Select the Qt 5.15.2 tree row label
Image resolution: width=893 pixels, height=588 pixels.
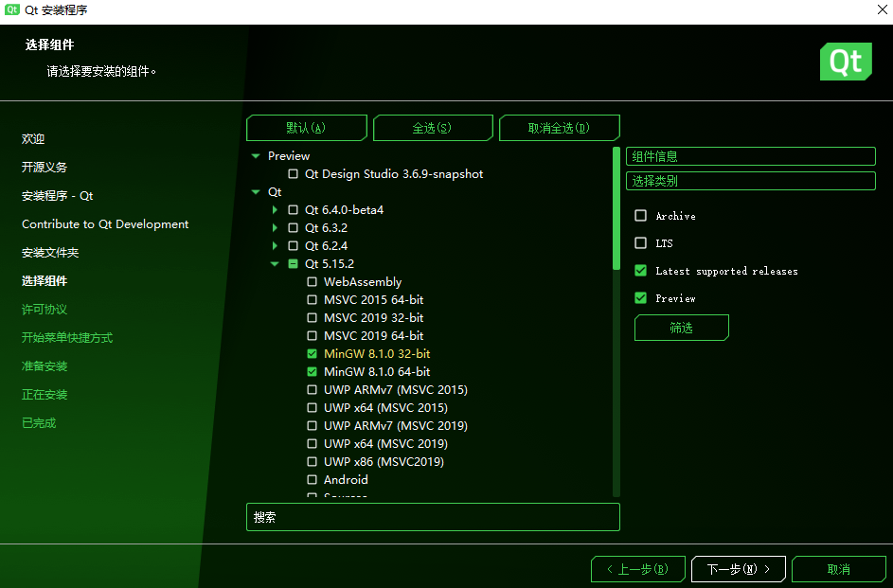pyautogui.click(x=330, y=263)
